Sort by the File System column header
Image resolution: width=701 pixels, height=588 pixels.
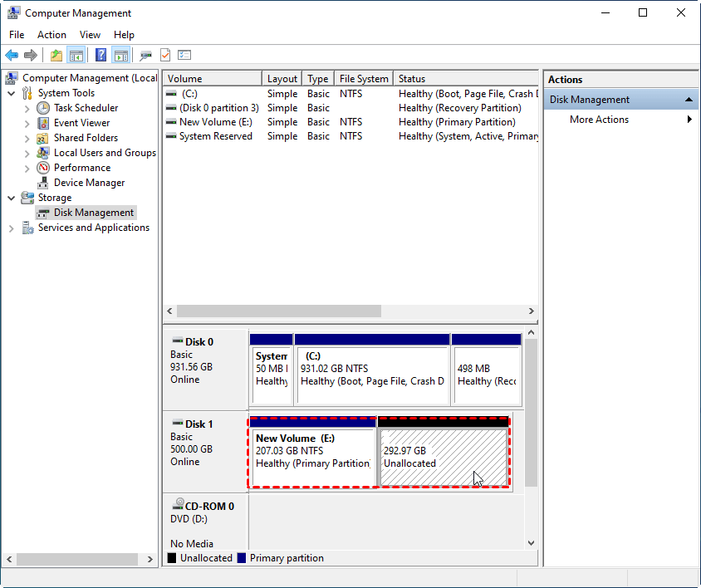tap(364, 79)
